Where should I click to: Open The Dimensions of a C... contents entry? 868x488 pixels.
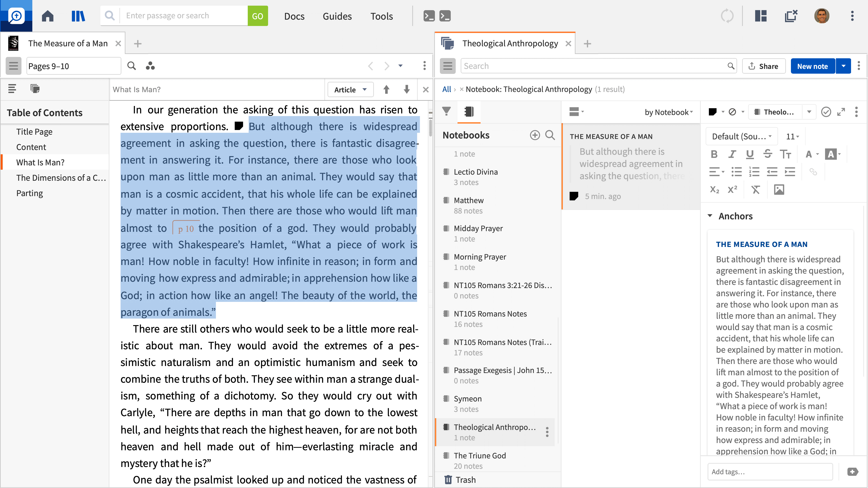pos(61,178)
